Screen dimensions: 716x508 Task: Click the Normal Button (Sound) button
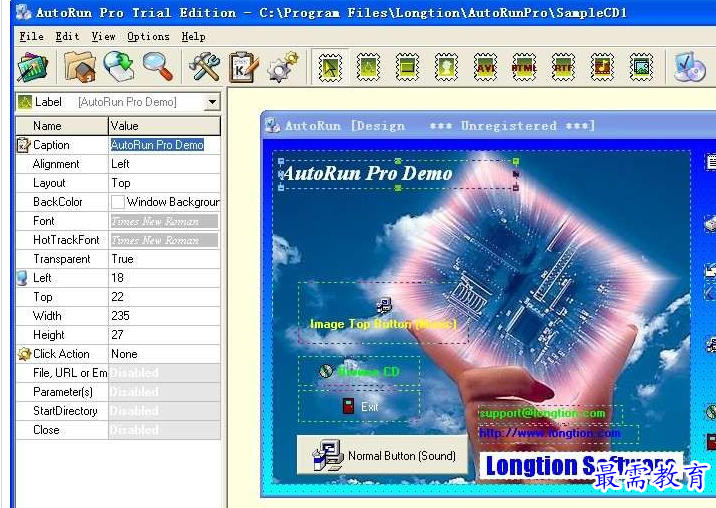383,455
